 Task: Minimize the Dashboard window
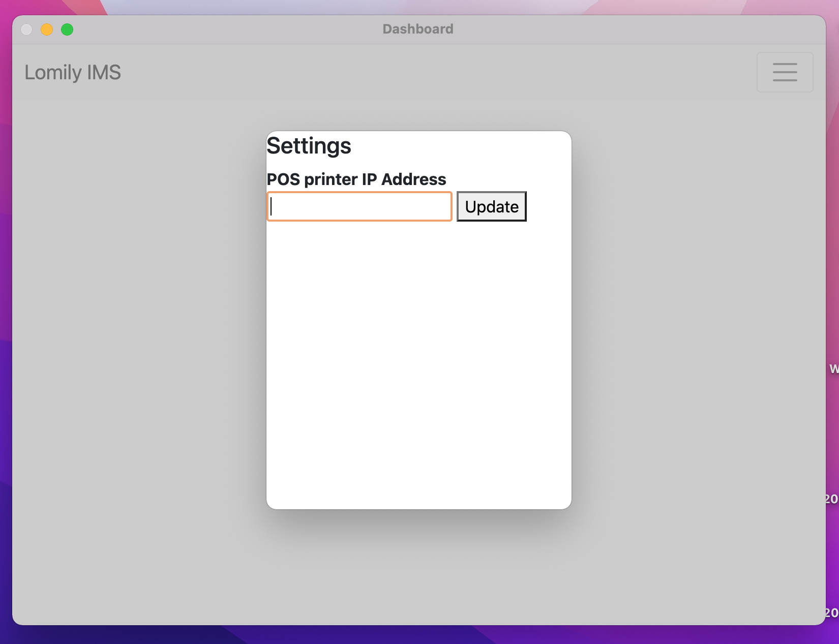pos(46,29)
